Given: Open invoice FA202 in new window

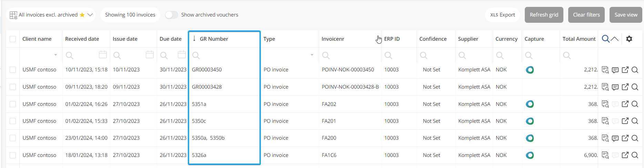Looking at the screenshot, I should [625, 104].
